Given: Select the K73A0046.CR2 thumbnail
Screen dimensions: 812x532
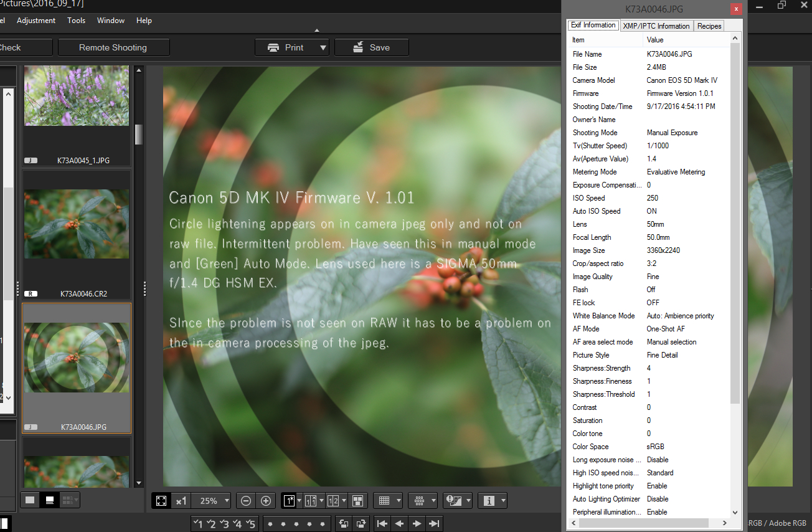Looking at the screenshot, I should [76, 224].
